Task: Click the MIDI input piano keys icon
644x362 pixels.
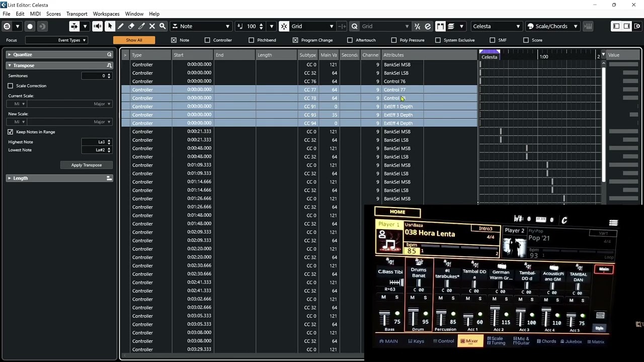Action: [588, 26]
